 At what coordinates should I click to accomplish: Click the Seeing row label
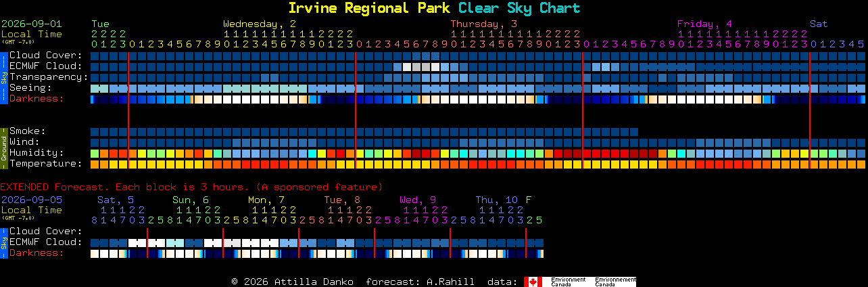click(x=30, y=88)
